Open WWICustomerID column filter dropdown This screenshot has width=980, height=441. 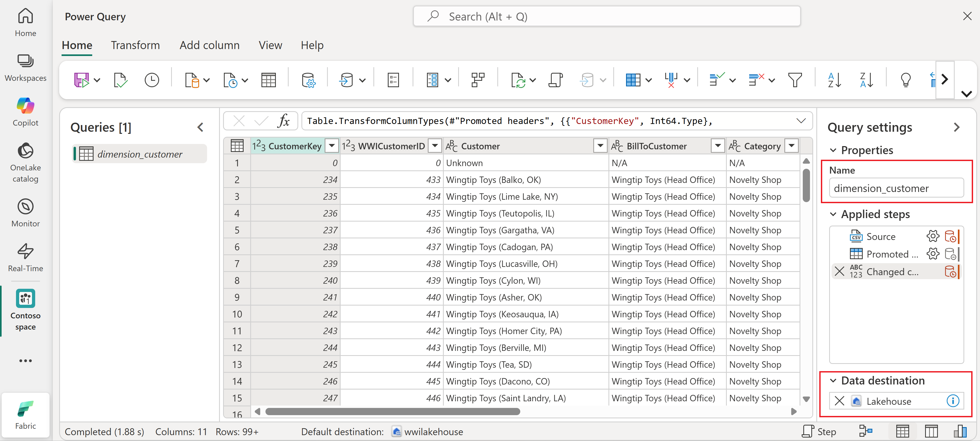click(435, 145)
